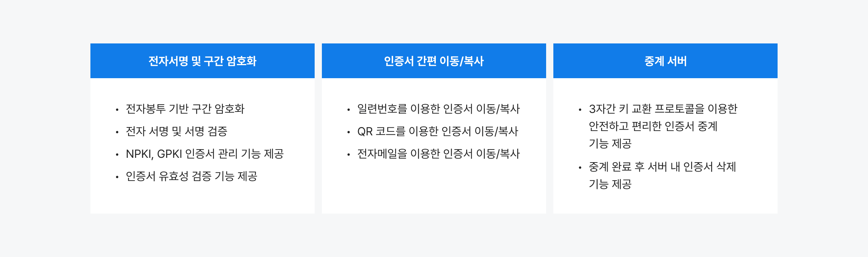Click the bullet before 인증서 유효성 검증

[x=117, y=177]
